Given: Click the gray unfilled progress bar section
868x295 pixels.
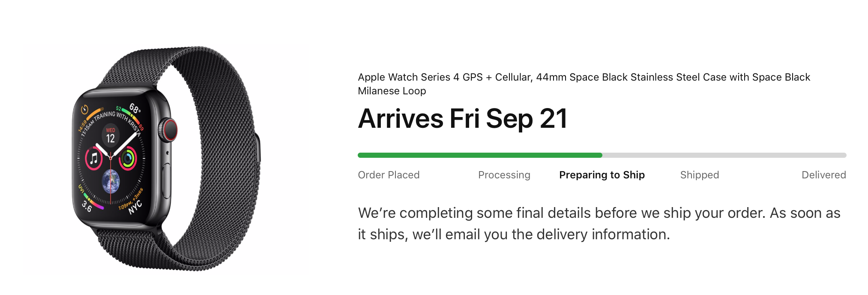Looking at the screenshot, I should point(724,155).
